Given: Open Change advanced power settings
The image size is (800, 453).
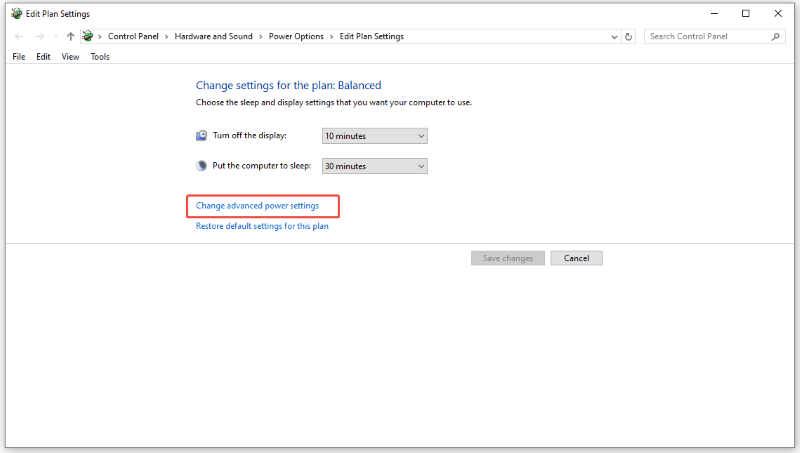Looking at the screenshot, I should click(257, 206).
